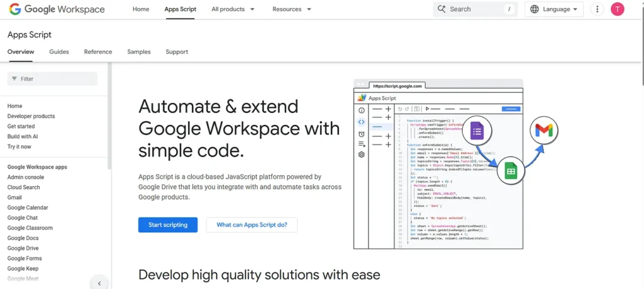Click the Apps Script page title

30,35
